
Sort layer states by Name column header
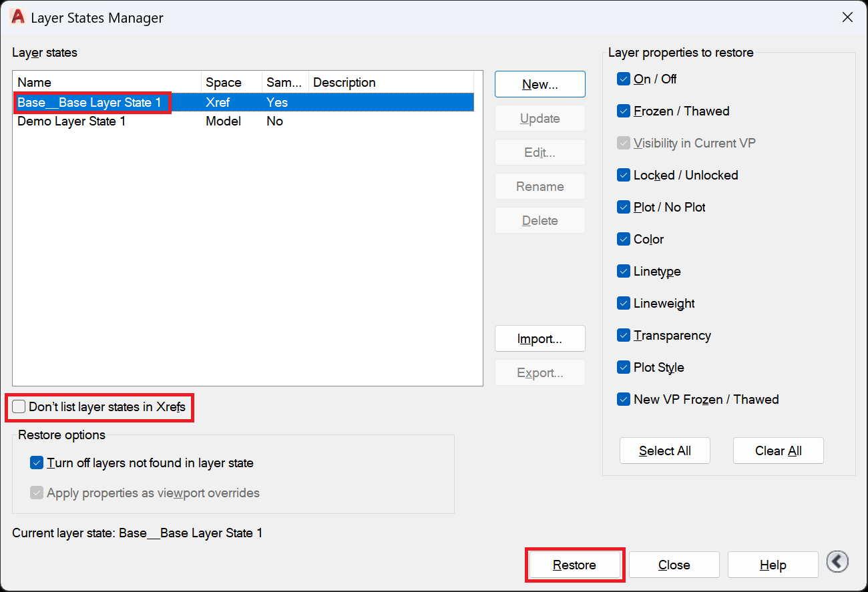pos(107,83)
